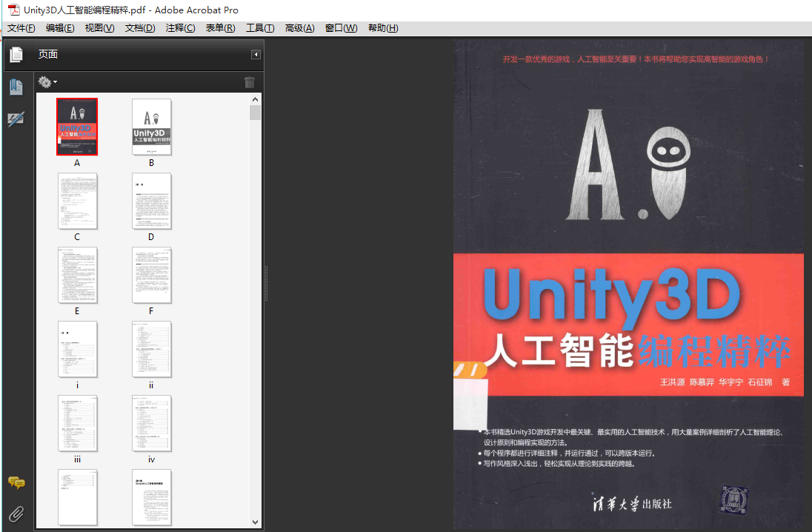The width and height of the screenshot is (812, 532).
Task: Select page thumbnail iii
Action: 77,423
